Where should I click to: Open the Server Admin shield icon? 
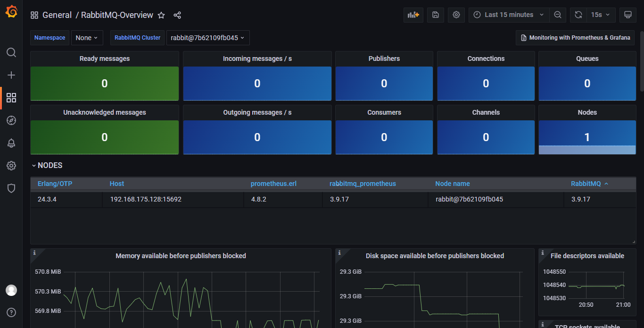tap(11, 188)
